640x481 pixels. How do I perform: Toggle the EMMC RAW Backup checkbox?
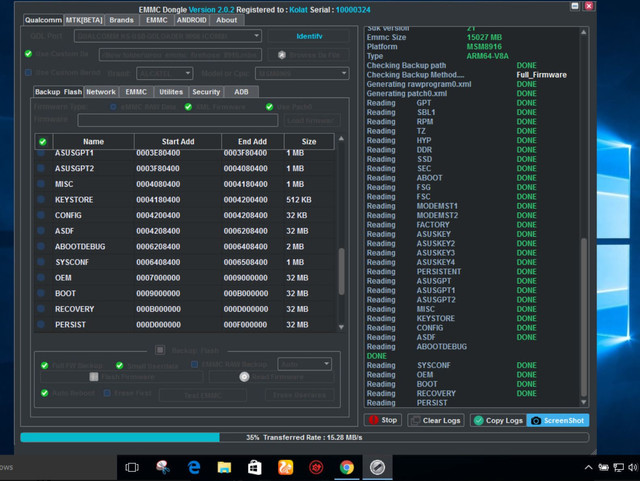pos(194,364)
